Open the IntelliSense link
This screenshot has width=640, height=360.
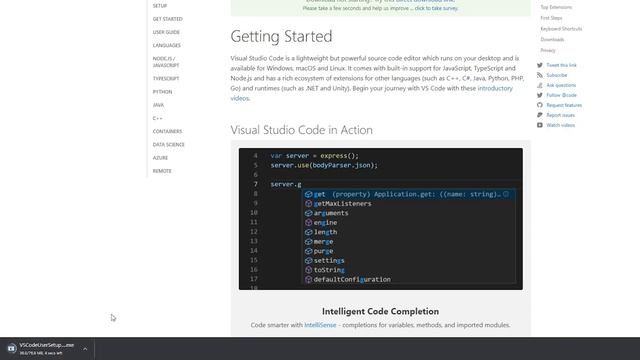pos(320,325)
